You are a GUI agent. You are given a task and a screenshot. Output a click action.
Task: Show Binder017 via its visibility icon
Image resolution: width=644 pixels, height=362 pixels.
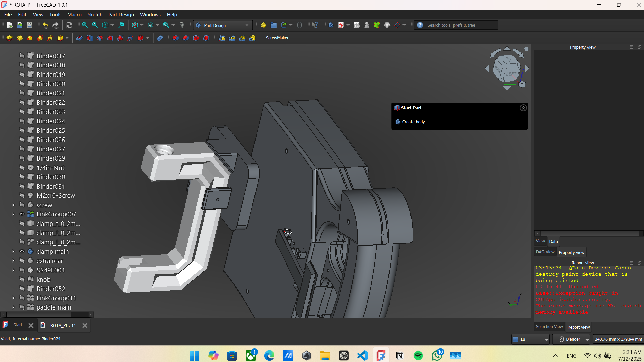click(x=22, y=56)
